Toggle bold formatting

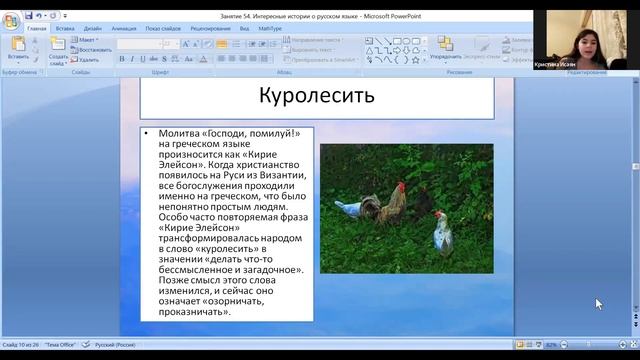coord(122,59)
